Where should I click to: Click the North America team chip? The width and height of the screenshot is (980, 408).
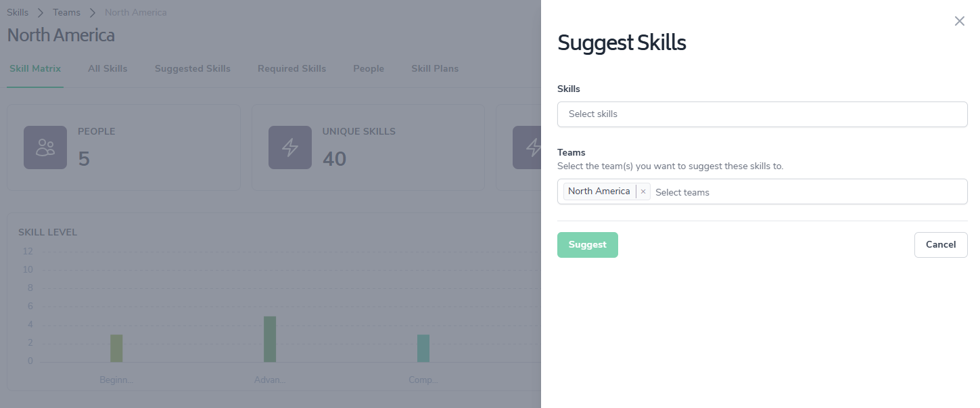click(x=599, y=191)
